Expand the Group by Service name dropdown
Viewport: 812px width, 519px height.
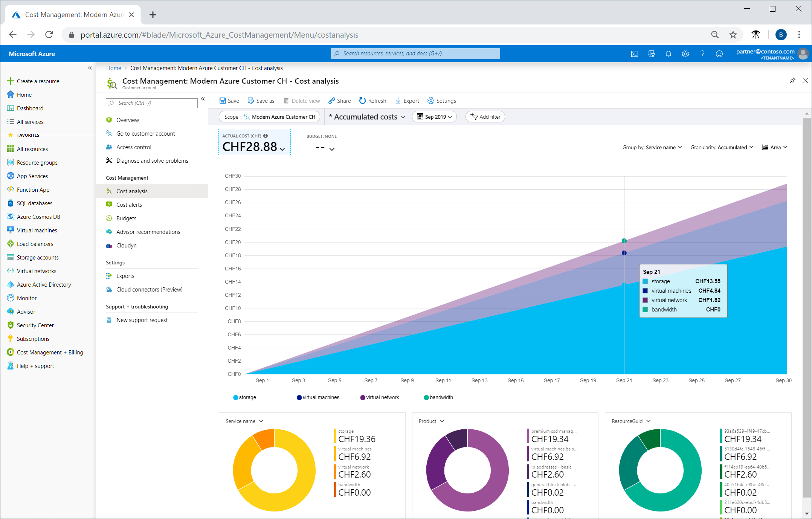[x=652, y=147]
